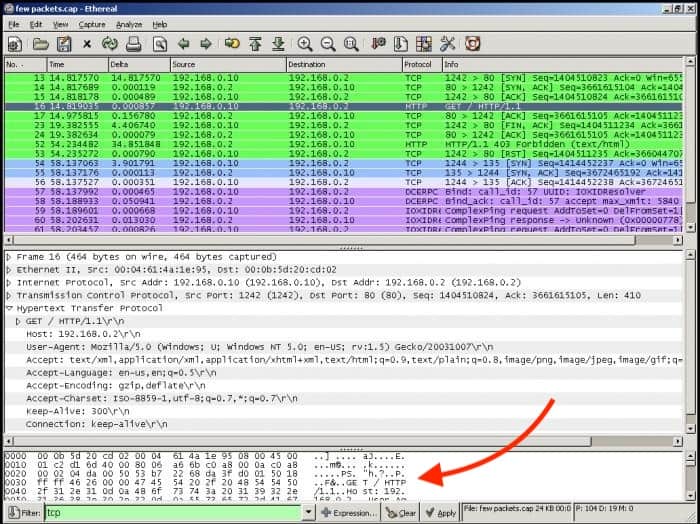Jump to last packet icon
700x524 pixels.
click(279, 44)
